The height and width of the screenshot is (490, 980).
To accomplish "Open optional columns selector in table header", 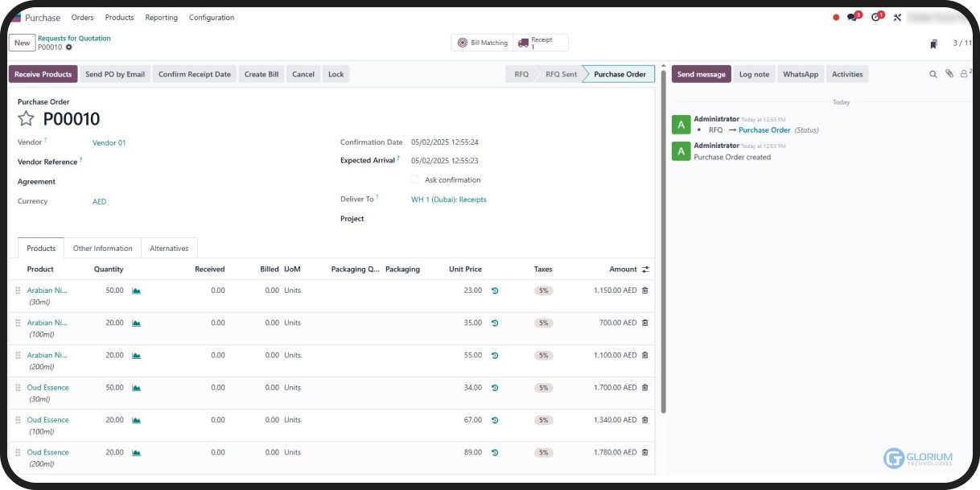I will [x=645, y=270].
